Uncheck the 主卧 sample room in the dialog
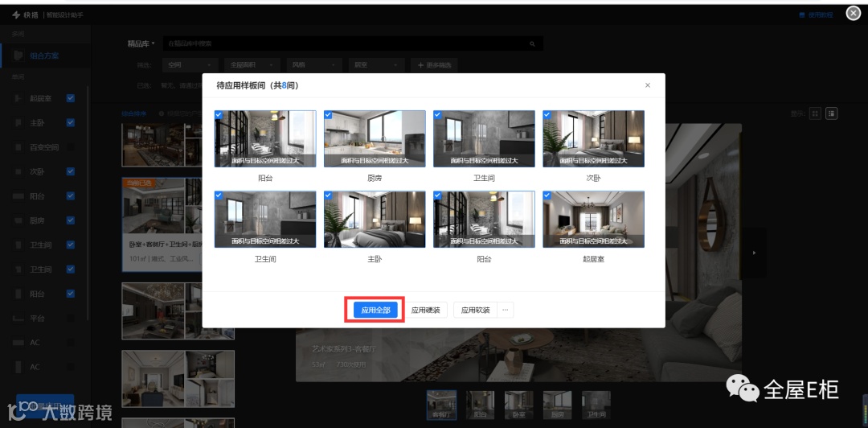Viewport: 868px width, 428px height. 328,195
